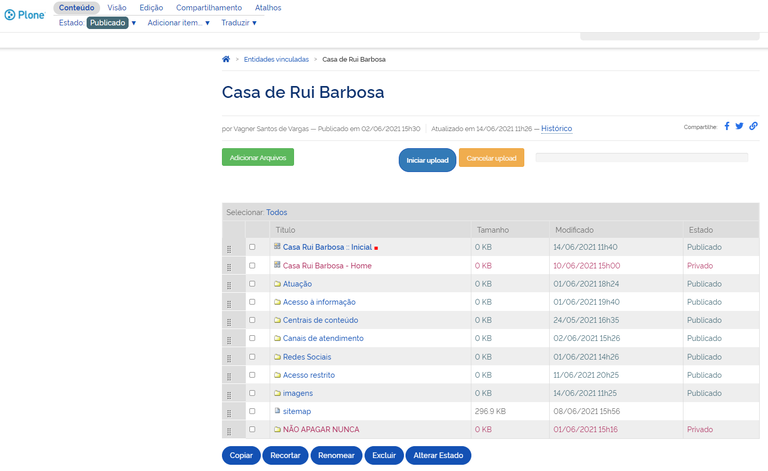Viewport: 768px width, 471px height.
Task: Open the Traduzir dropdown
Action: pyautogui.click(x=239, y=23)
